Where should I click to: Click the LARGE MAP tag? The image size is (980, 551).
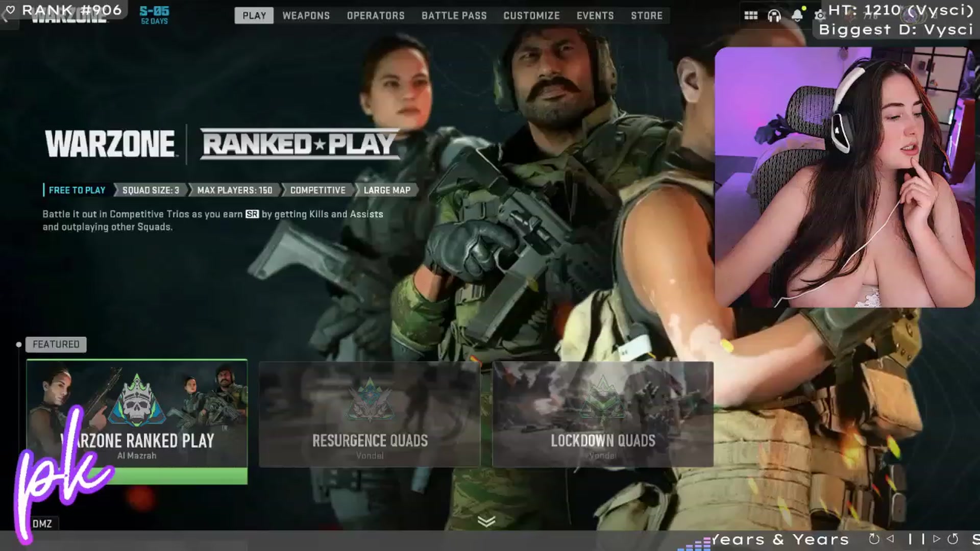[387, 190]
